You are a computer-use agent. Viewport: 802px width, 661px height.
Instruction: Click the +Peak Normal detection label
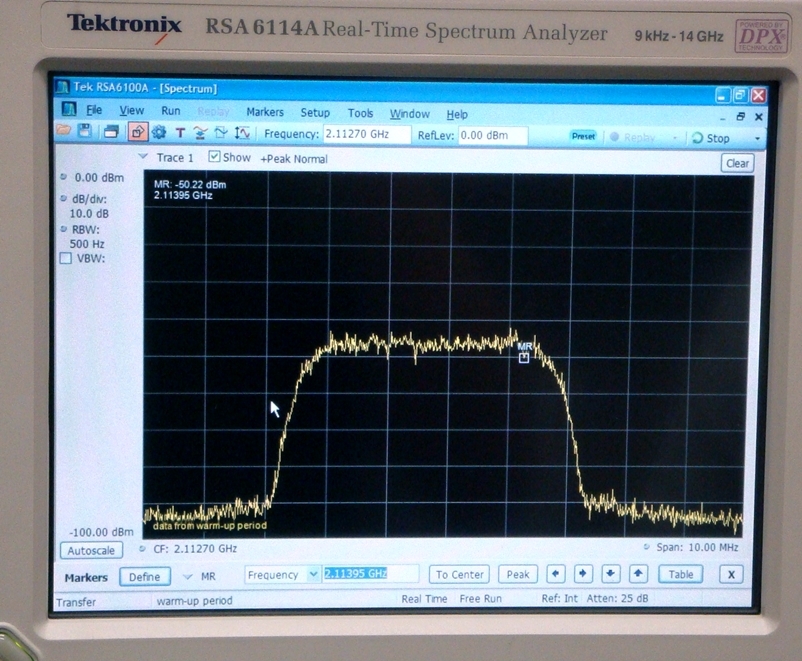pyautogui.click(x=294, y=159)
